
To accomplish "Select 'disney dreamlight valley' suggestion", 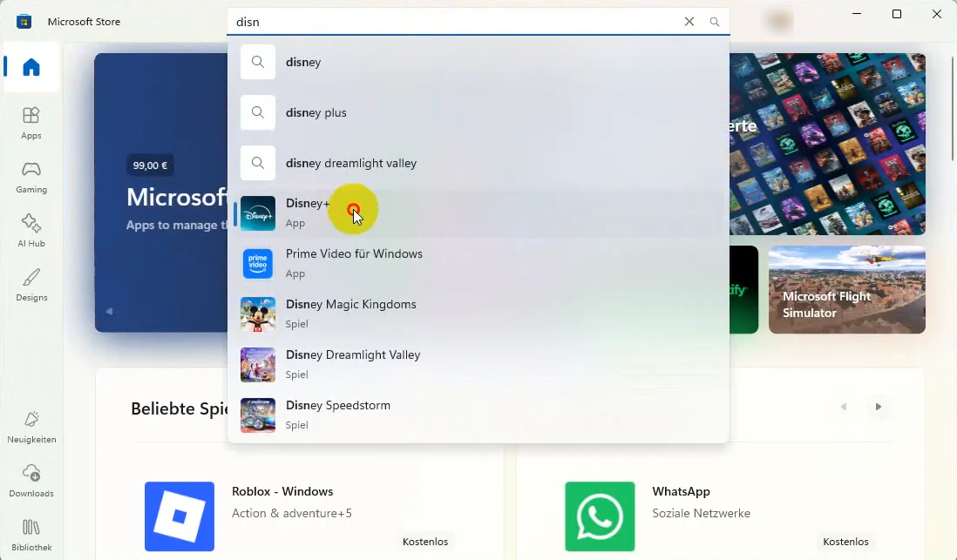I will [478, 163].
